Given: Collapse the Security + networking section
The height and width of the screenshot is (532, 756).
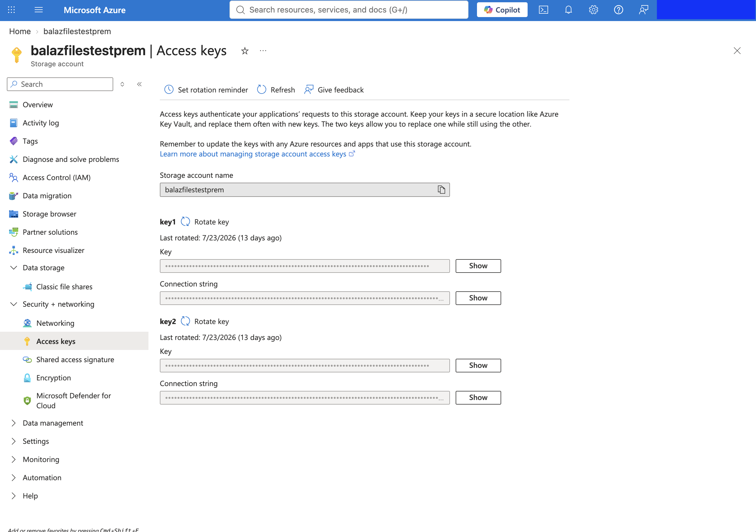Looking at the screenshot, I should pyautogui.click(x=13, y=304).
